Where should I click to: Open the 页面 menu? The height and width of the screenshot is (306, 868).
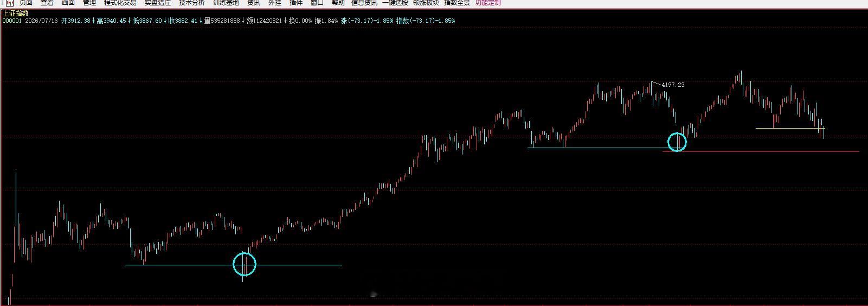26,3
